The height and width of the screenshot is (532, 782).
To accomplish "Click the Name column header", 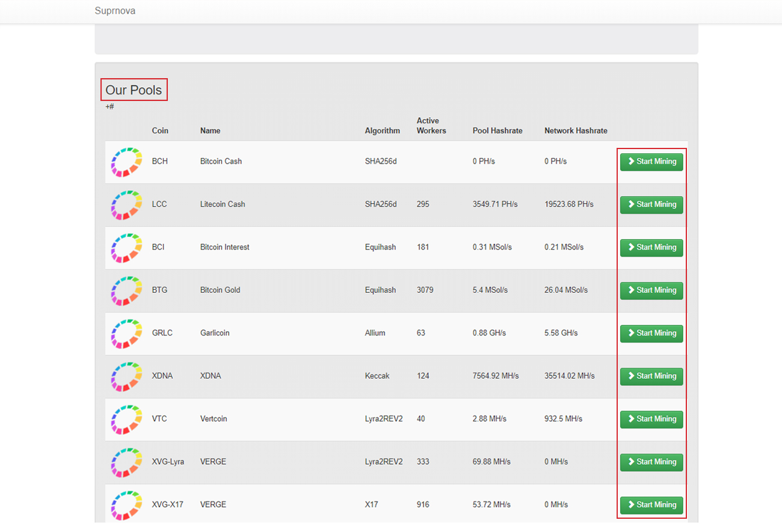I will [211, 130].
